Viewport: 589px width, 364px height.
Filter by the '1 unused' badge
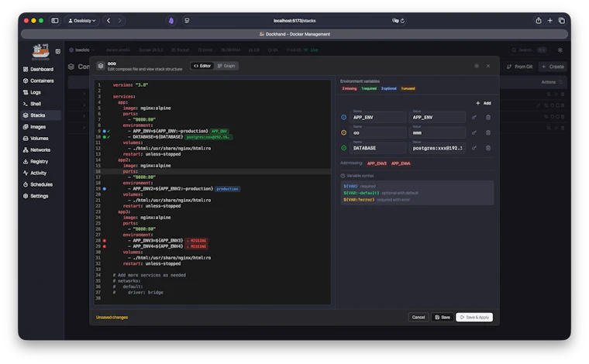(408, 89)
